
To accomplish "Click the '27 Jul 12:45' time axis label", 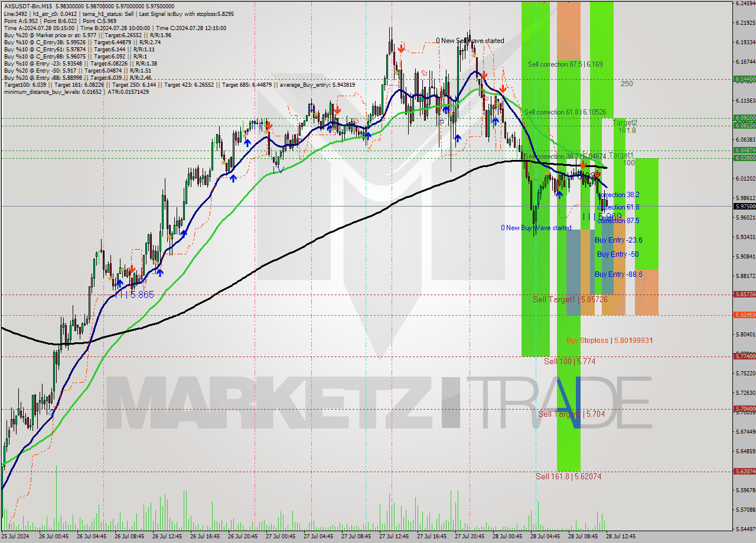I will click(x=394, y=537).
